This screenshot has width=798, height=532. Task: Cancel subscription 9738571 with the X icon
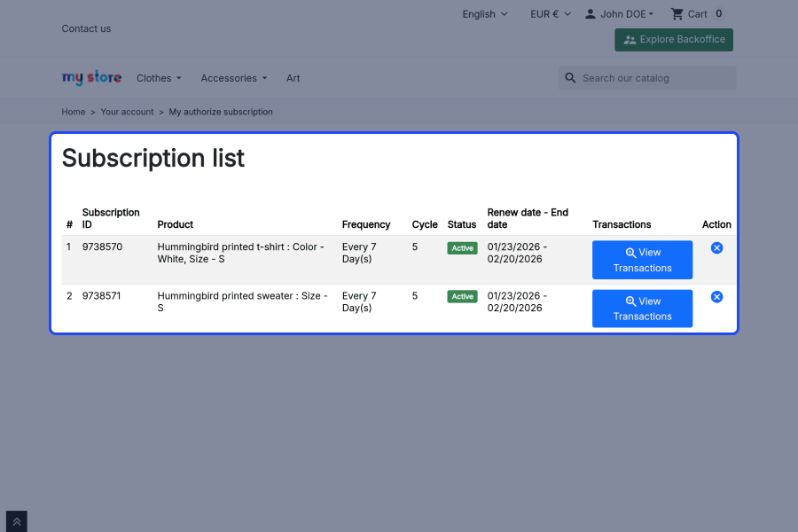click(x=716, y=297)
